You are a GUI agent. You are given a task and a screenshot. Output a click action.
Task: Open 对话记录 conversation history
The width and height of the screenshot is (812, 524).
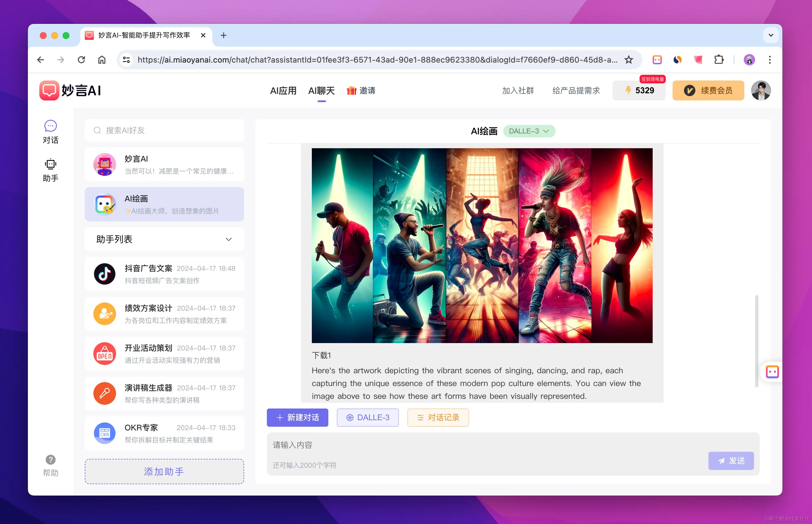tap(438, 418)
